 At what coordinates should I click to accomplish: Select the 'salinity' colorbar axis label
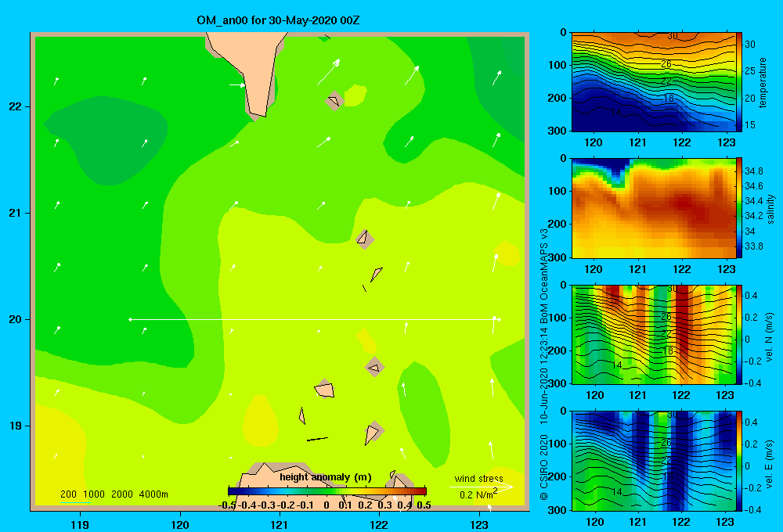point(770,209)
